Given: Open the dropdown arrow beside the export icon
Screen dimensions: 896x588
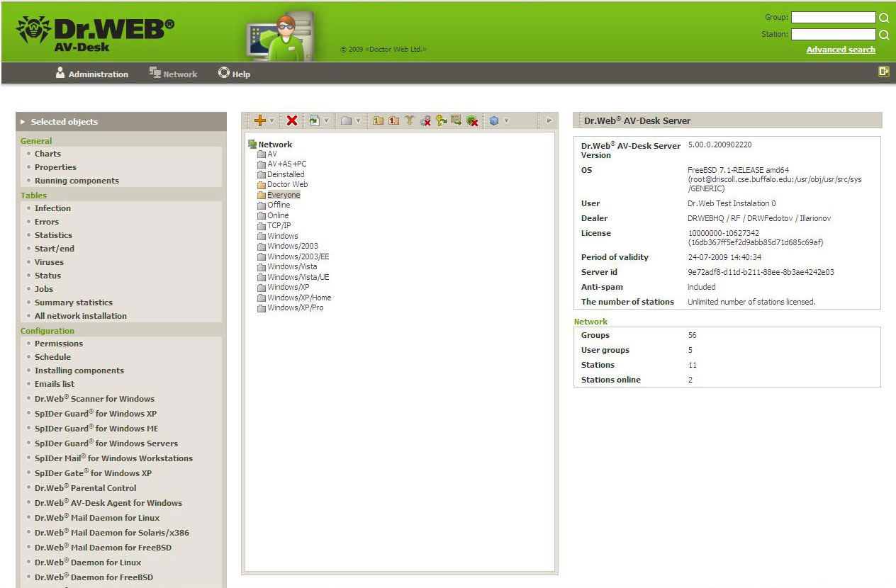Looking at the screenshot, I should coord(326,120).
